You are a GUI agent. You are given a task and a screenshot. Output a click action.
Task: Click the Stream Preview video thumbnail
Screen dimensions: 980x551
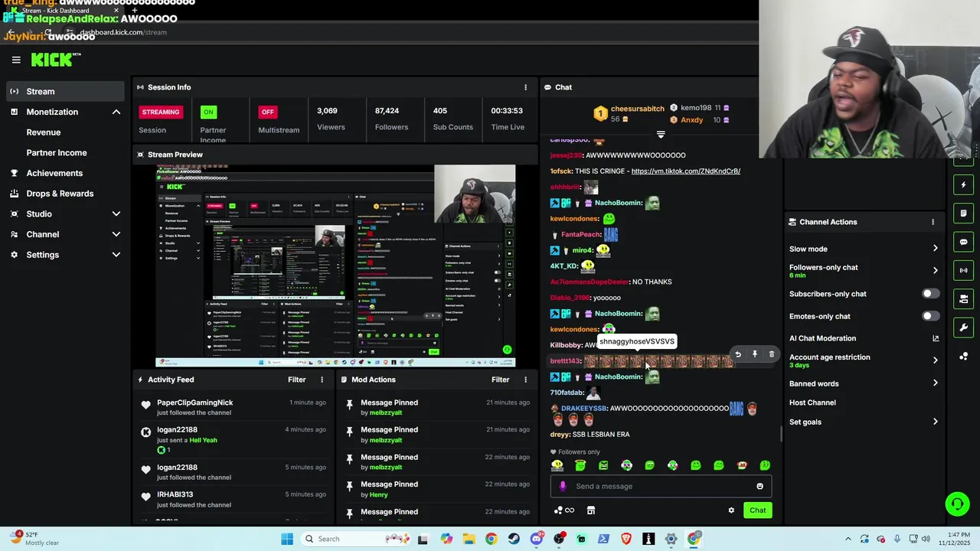click(335, 266)
